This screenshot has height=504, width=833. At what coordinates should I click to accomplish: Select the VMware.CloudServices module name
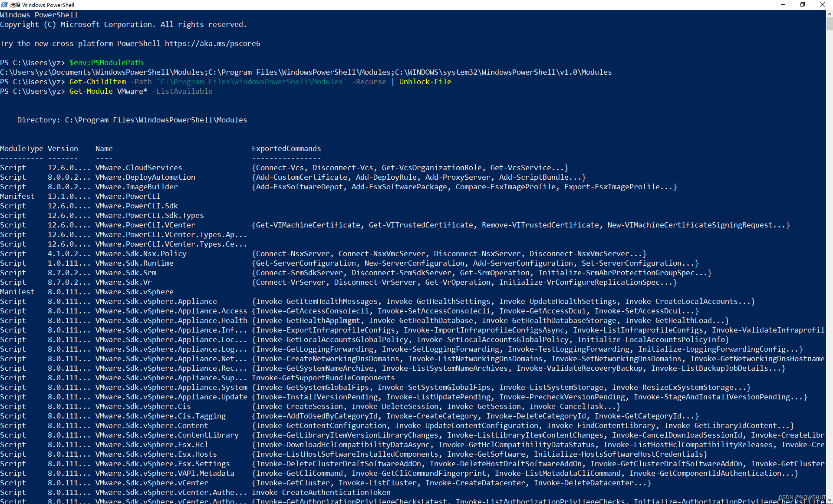(x=139, y=168)
